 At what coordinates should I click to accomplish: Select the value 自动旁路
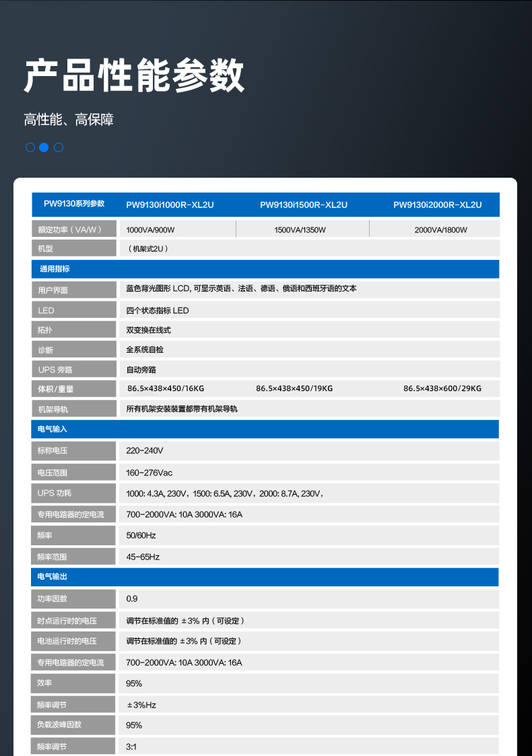[x=141, y=370]
